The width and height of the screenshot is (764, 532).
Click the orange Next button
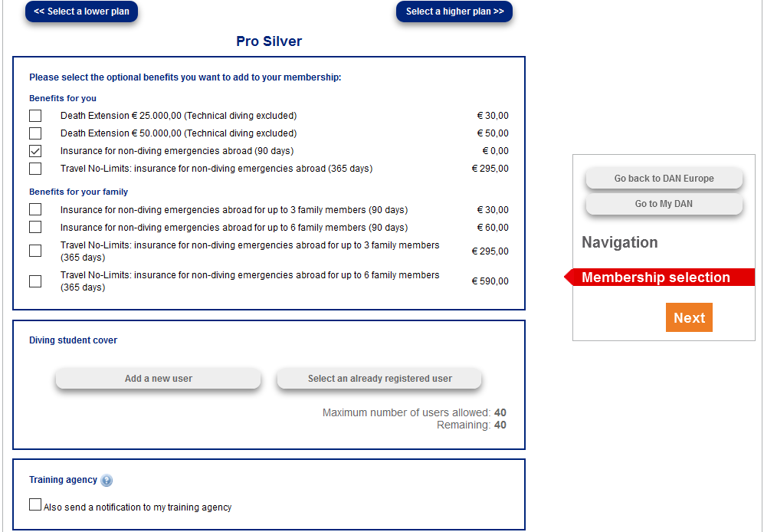point(689,318)
